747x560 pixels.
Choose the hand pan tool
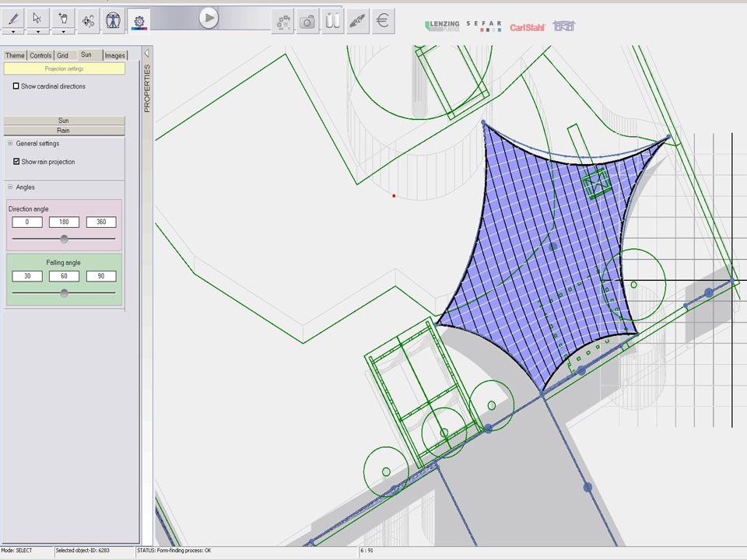point(63,18)
